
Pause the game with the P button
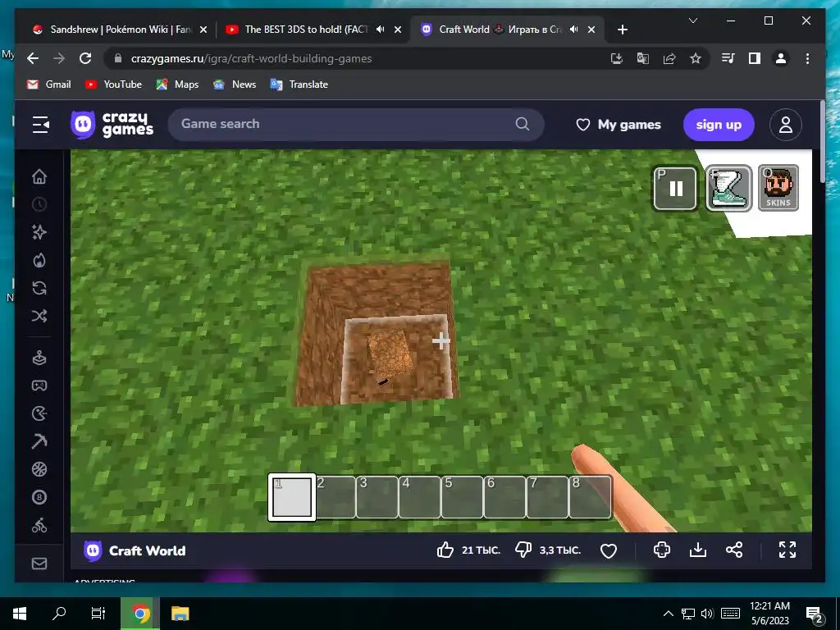pyautogui.click(x=675, y=188)
